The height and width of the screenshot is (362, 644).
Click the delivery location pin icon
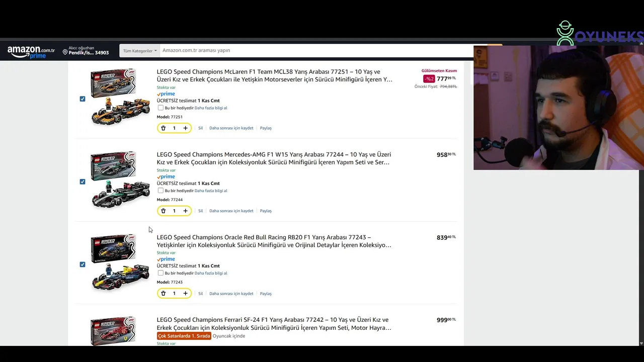click(65, 52)
